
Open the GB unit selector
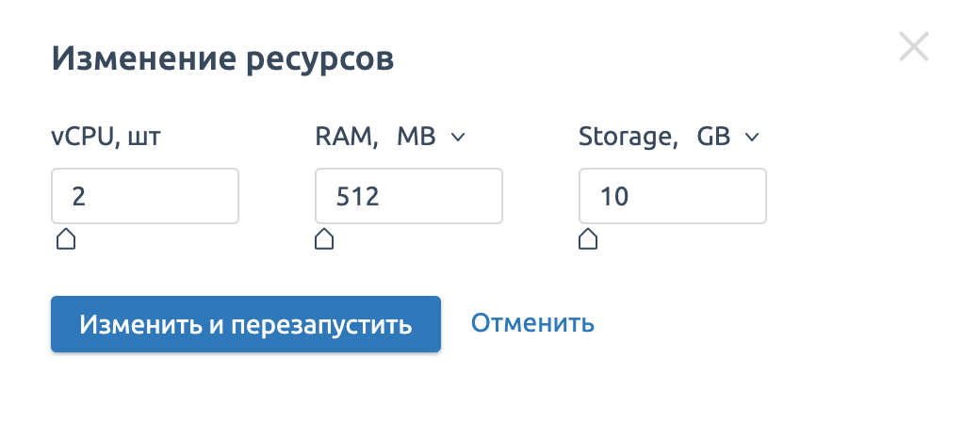pyautogui.click(x=713, y=138)
